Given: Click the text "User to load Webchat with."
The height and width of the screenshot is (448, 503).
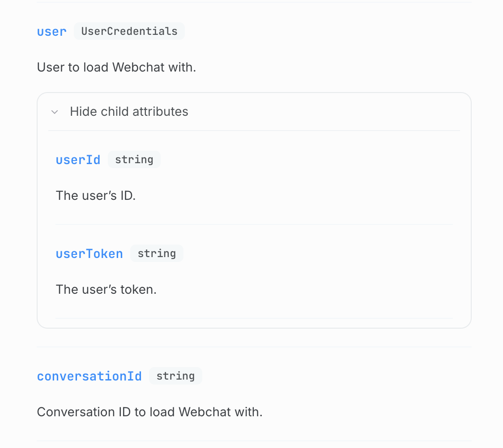Looking at the screenshot, I should [116, 68].
